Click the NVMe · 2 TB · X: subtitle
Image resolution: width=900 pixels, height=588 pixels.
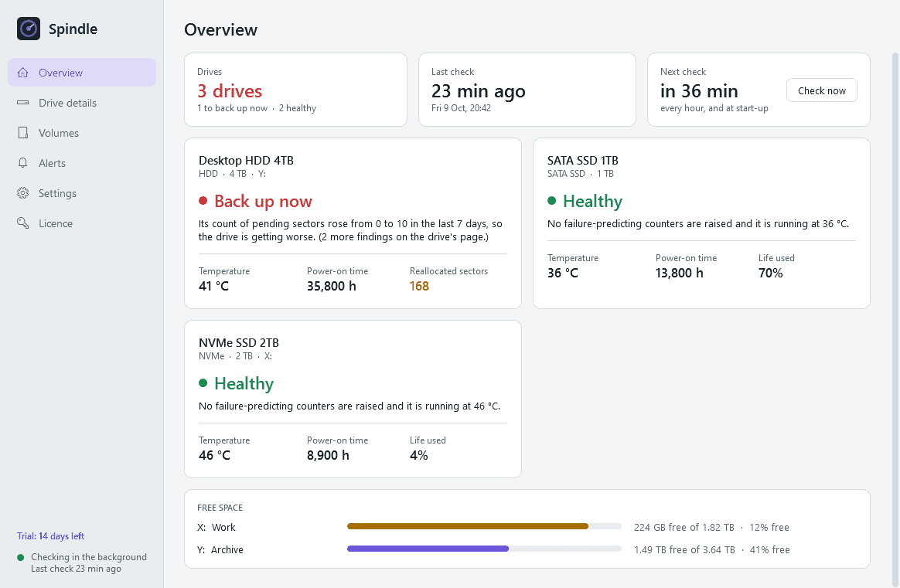point(235,355)
